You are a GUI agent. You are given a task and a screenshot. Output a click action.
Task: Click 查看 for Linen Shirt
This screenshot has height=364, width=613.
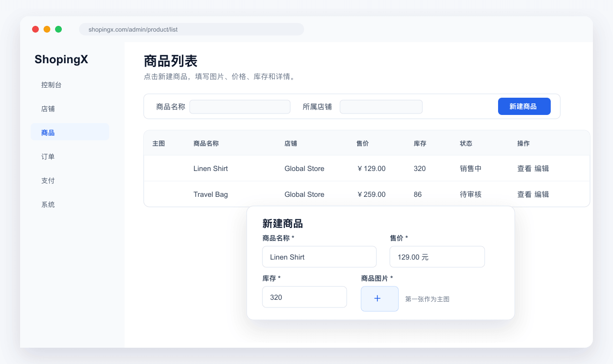click(524, 169)
